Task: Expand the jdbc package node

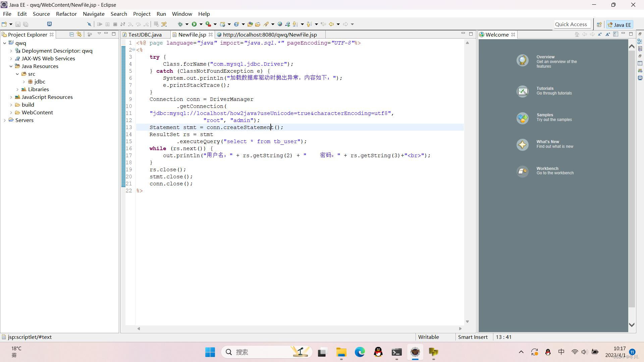Action: [24, 82]
